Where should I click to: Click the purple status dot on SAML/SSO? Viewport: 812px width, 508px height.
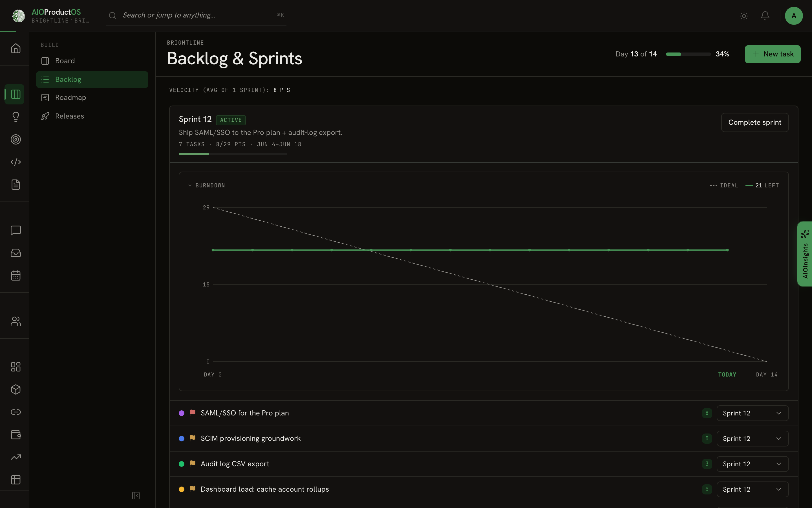pyautogui.click(x=182, y=413)
